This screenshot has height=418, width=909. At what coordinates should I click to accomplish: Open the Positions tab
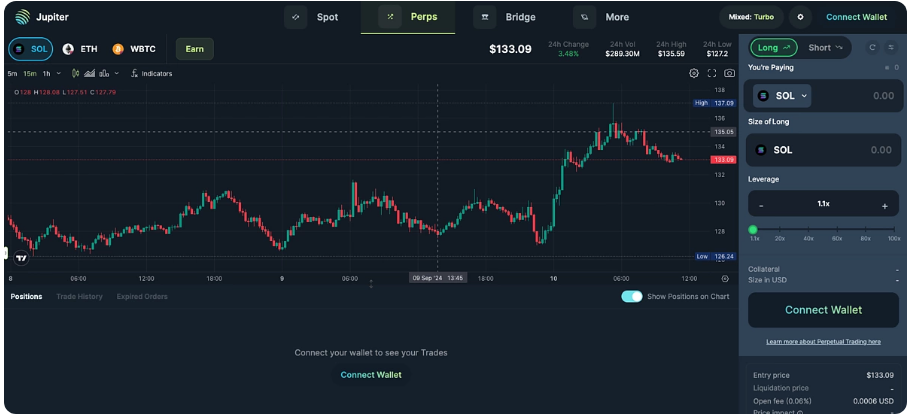(x=26, y=297)
